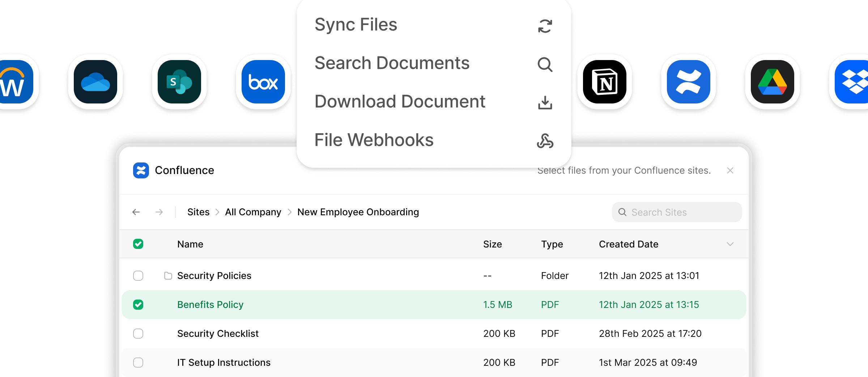Click into the Search Sites field

pyautogui.click(x=677, y=212)
